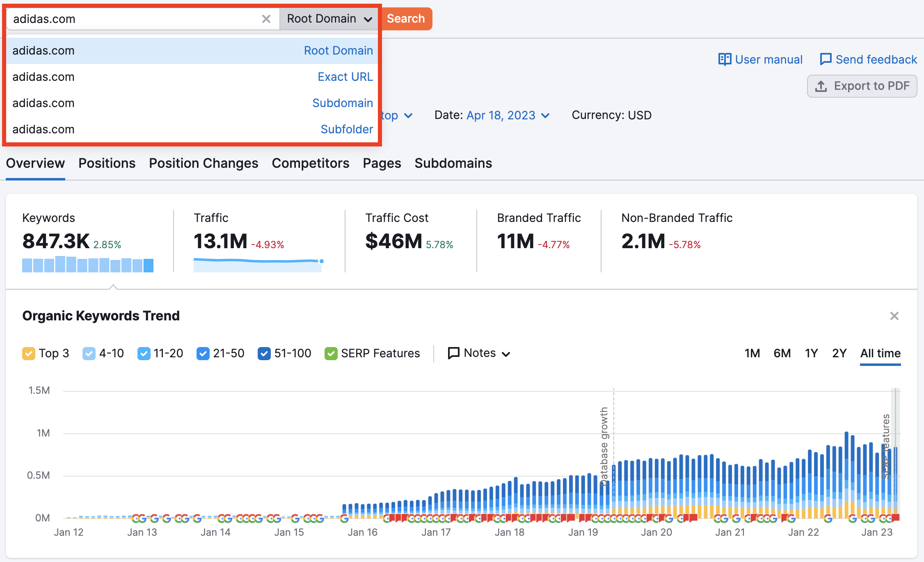This screenshot has width=924, height=562.
Task: Click the Branded Traffic 11M metric
Action: click(x=516, y=241)
